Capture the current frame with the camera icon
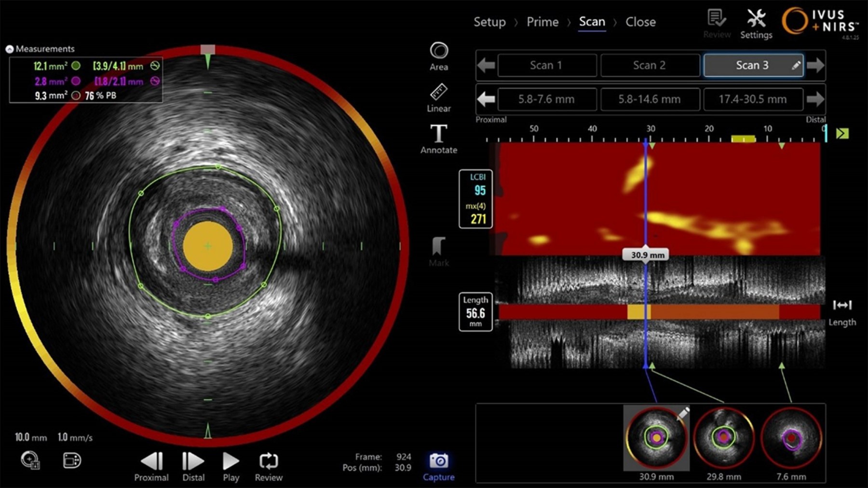The image size is (868, 488). pos(438,460)
